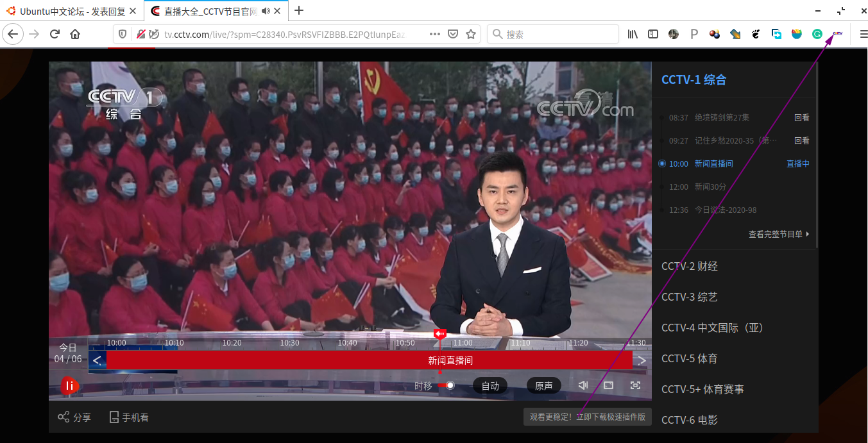This screenshot has width=868, height=443.
Task: Replay 绝境铸剑第27集 using 回看
Action: pos(802,118)
